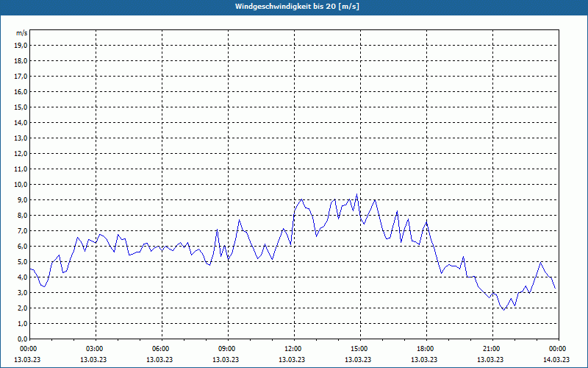The width and height of the screenshot is (588, 368).
Task: Click the 9,0 y-axis label
Action: [x=23, y=199]
